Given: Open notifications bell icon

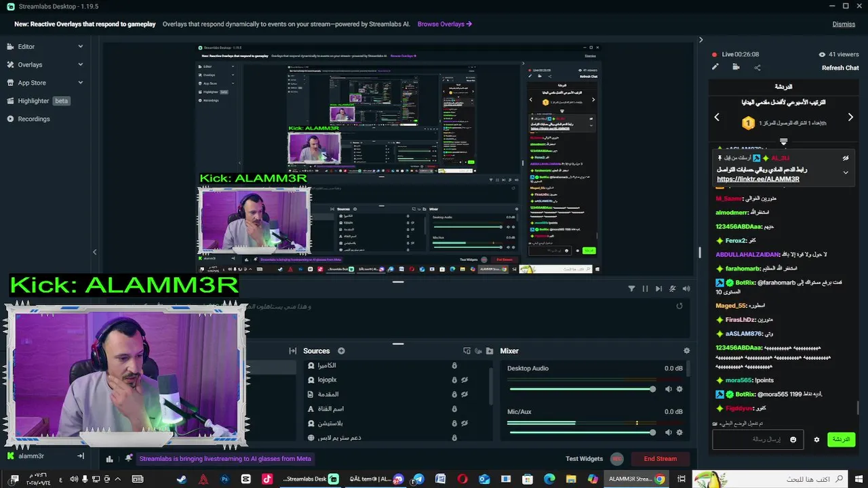Looking at the screenshot, I should point(129,458).
